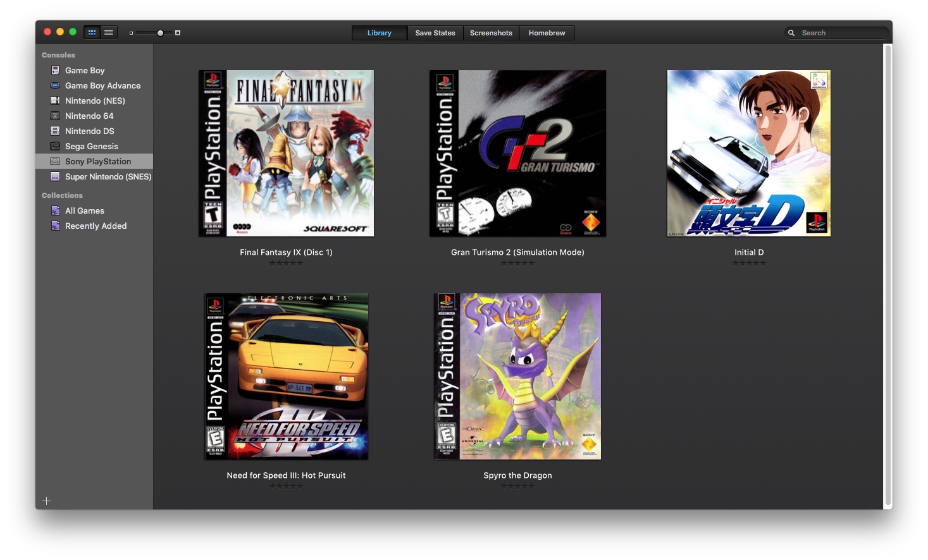Click the Initial D game title

pos(749,252)
